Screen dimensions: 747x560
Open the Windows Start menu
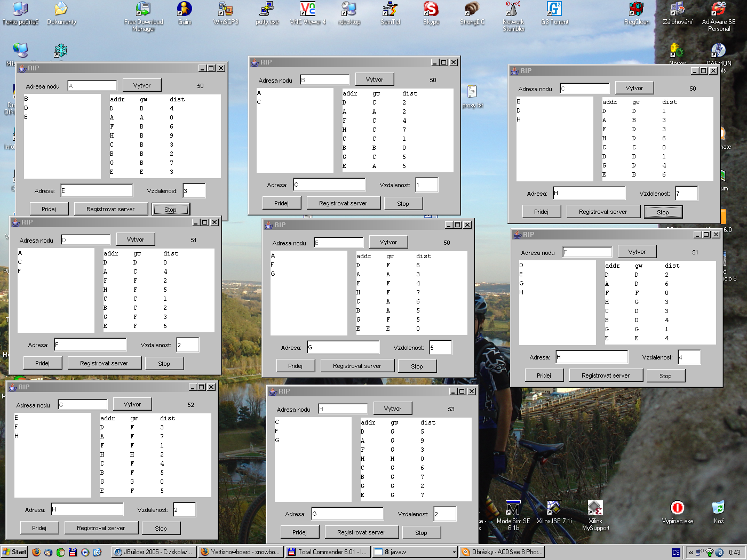pyautogui.click(x=14, y=552)
